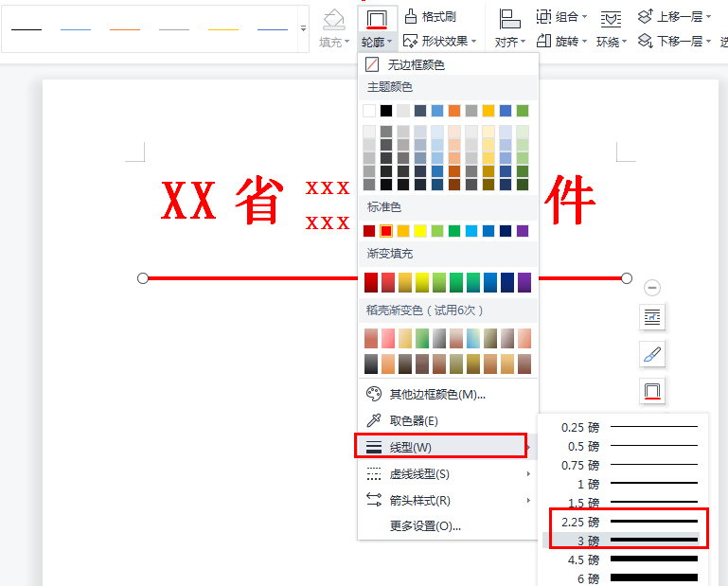Select the orange line style preset
Screen dimensions: 728x586
(125, 29)
